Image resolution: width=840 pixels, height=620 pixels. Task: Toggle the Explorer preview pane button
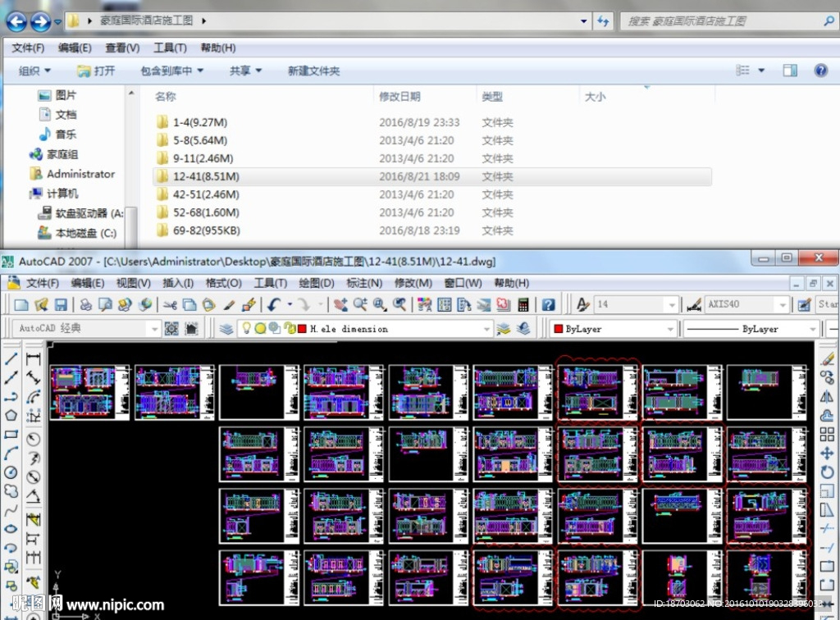pos(790,71)
